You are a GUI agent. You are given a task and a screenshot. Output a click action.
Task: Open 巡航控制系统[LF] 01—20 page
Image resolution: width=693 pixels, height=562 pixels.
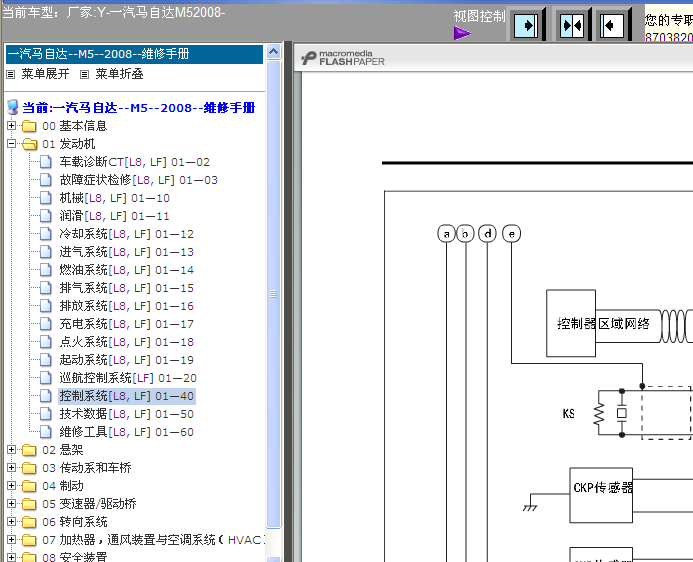[x=128, y=378]
